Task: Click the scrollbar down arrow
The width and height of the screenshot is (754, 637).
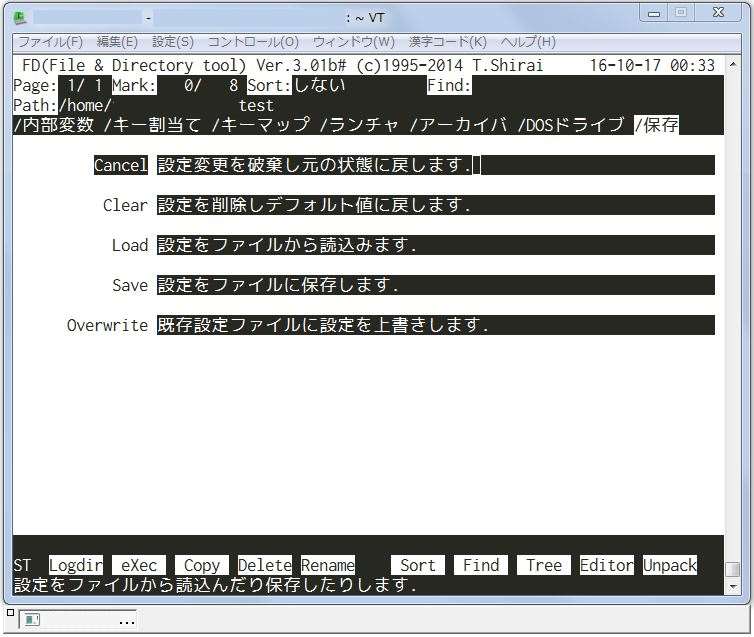Action: [x=732, y=587]
